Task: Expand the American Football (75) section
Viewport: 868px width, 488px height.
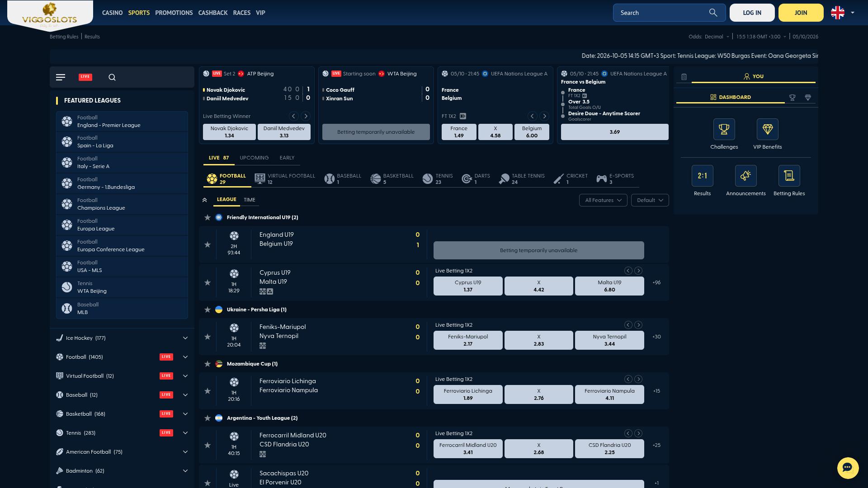Action: (122, 452)
